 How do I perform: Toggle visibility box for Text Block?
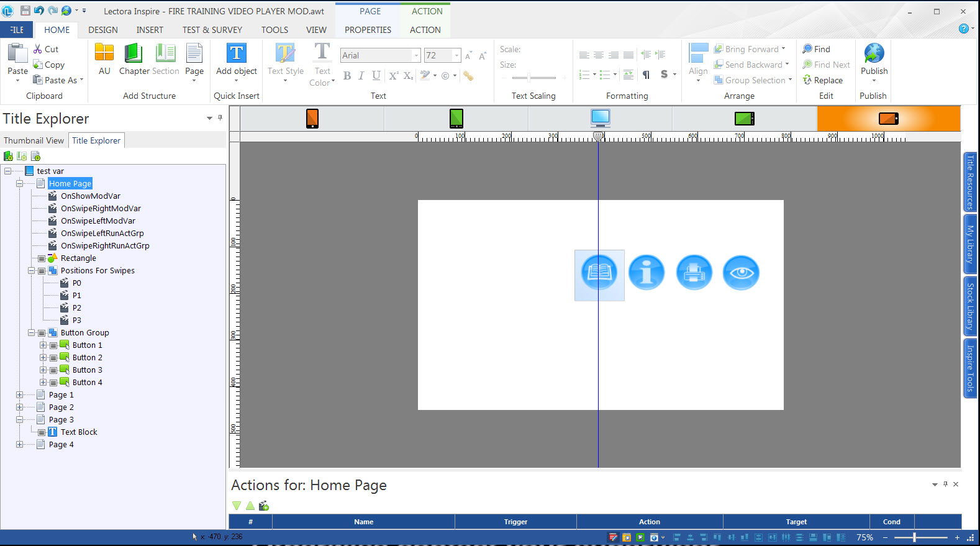[x=42, y=432]
